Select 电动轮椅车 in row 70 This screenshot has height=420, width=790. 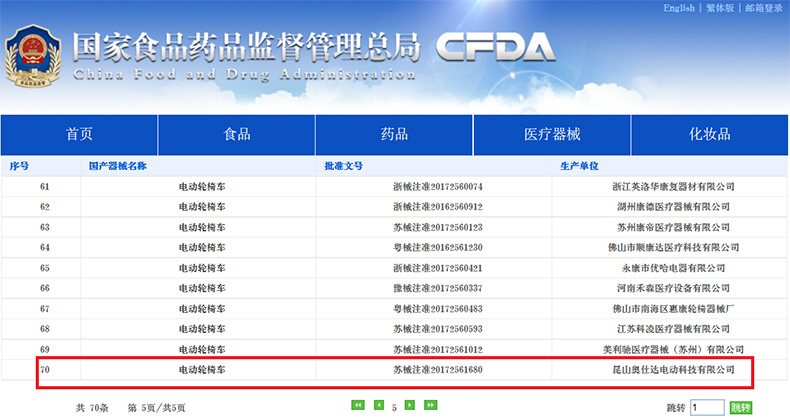pos(202,370)
